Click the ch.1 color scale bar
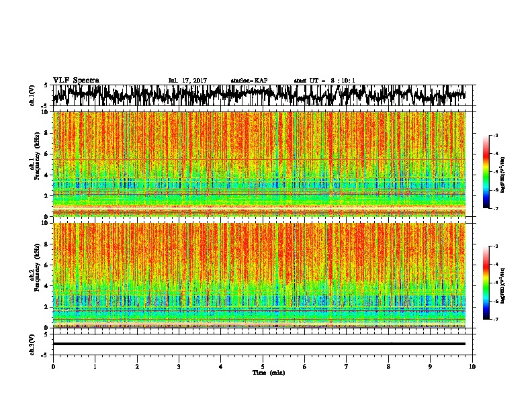 coord(486,172)
